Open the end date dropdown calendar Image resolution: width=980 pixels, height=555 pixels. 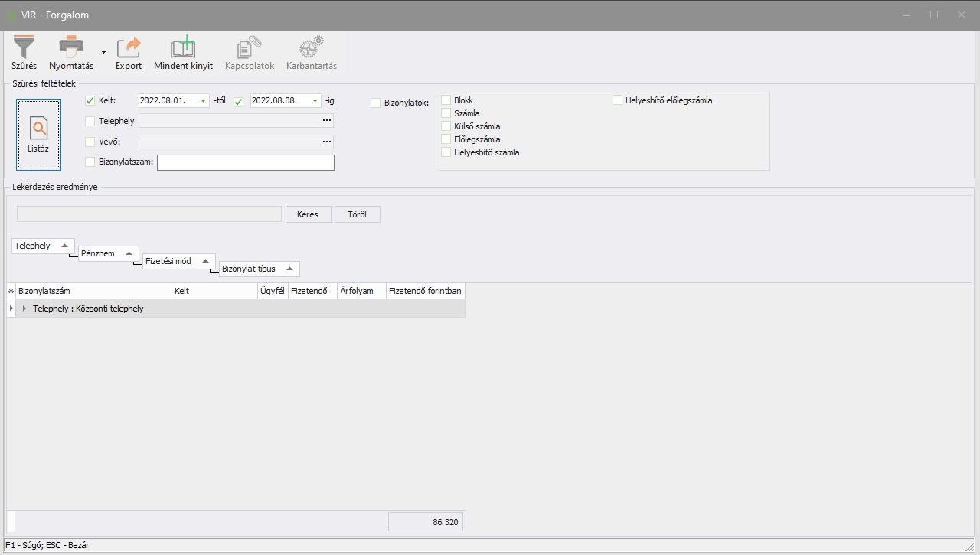pyautogui.click(x=315, y=101)
